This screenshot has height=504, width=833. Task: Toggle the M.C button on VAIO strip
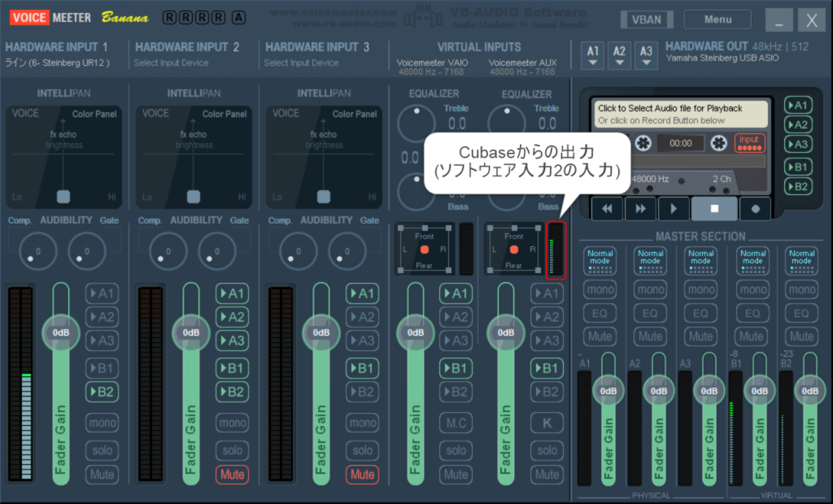coord(456,423)
